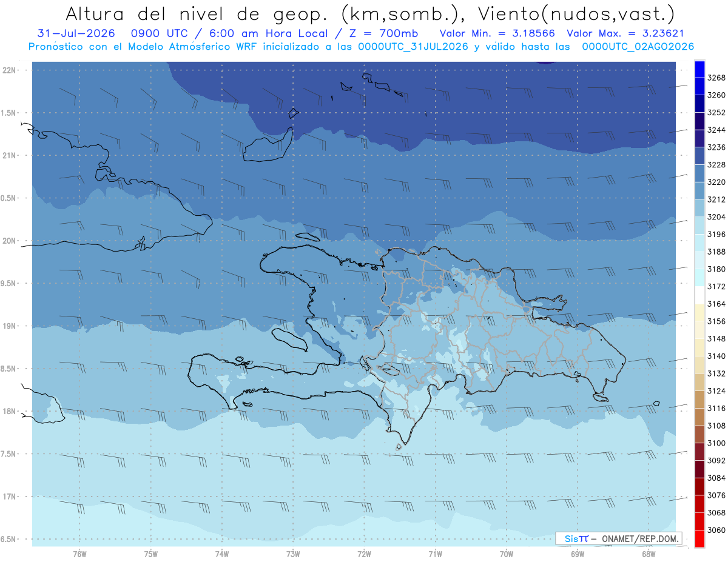Click the 3220 colorbar label
The width and height of the screenshot is (728, 562).
tap(716, 182)
